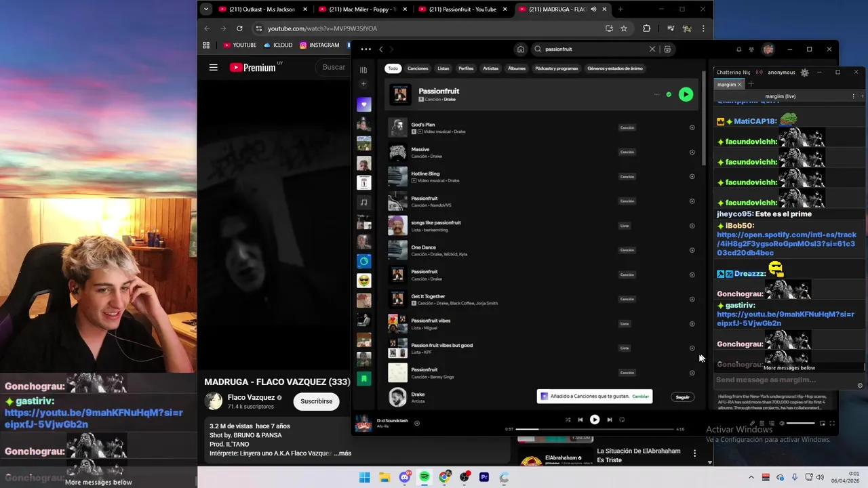Save songs like passionfruit playlist

tap(692, 226)
